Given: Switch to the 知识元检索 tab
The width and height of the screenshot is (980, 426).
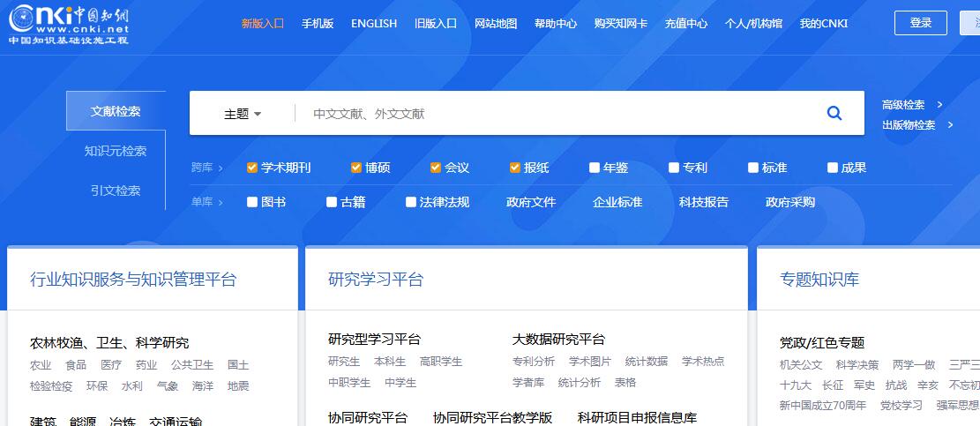Looking at the screenshot, I should [116, 151].
